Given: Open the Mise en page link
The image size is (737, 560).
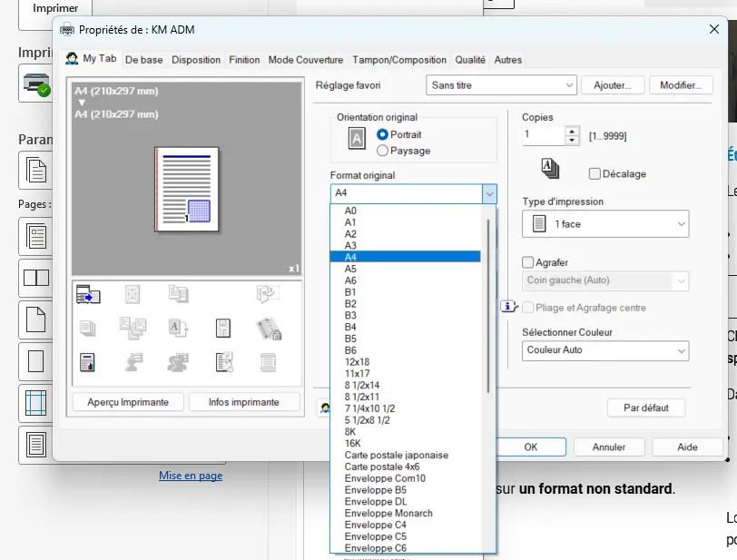Looking at the screenshot, I should click(191, 476).
